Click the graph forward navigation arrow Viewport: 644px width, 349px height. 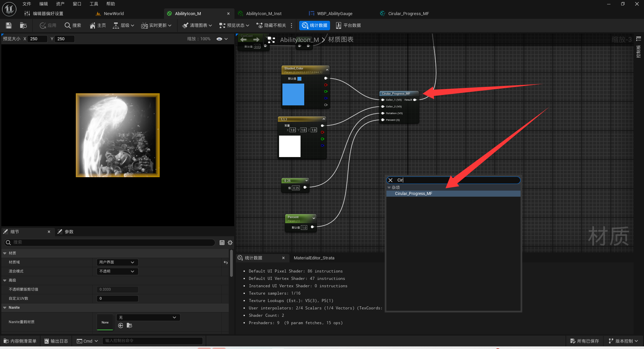pos(257,40)
